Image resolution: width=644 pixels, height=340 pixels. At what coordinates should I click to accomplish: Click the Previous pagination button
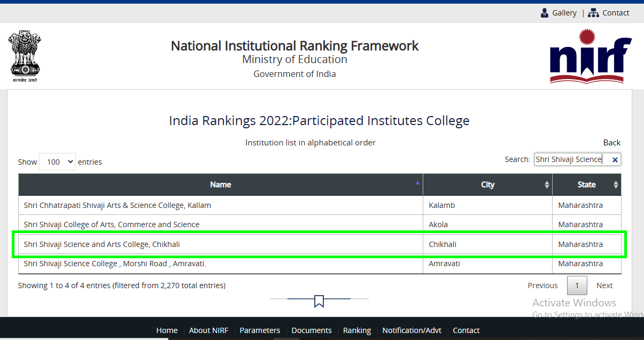click(542, 285)
